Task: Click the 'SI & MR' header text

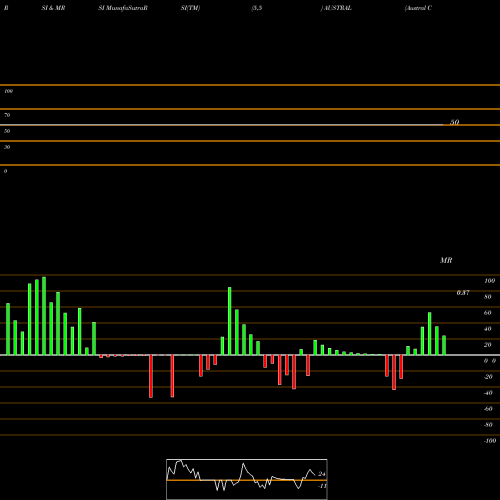Action: coord(53,8)
